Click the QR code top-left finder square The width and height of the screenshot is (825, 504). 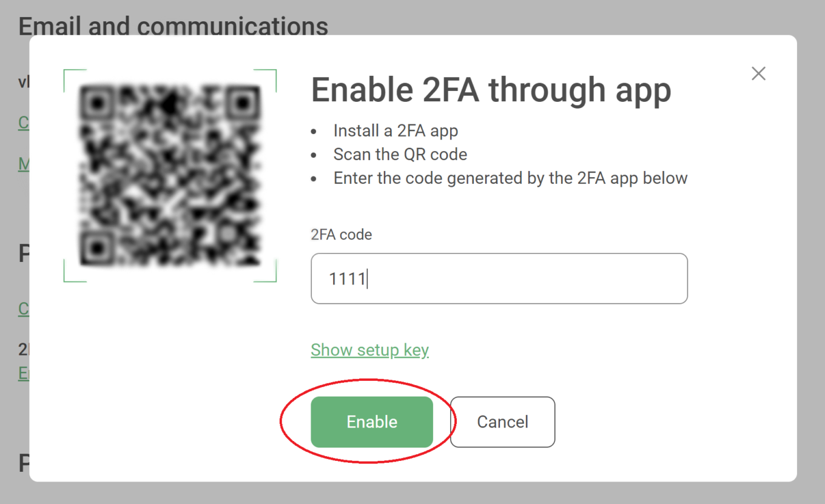tap(96, 103)
